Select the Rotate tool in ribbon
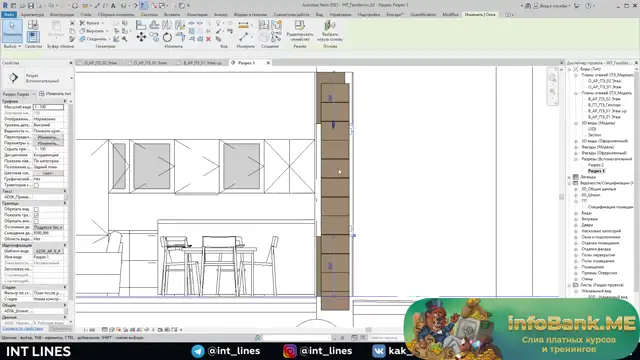 pos(167,38)
